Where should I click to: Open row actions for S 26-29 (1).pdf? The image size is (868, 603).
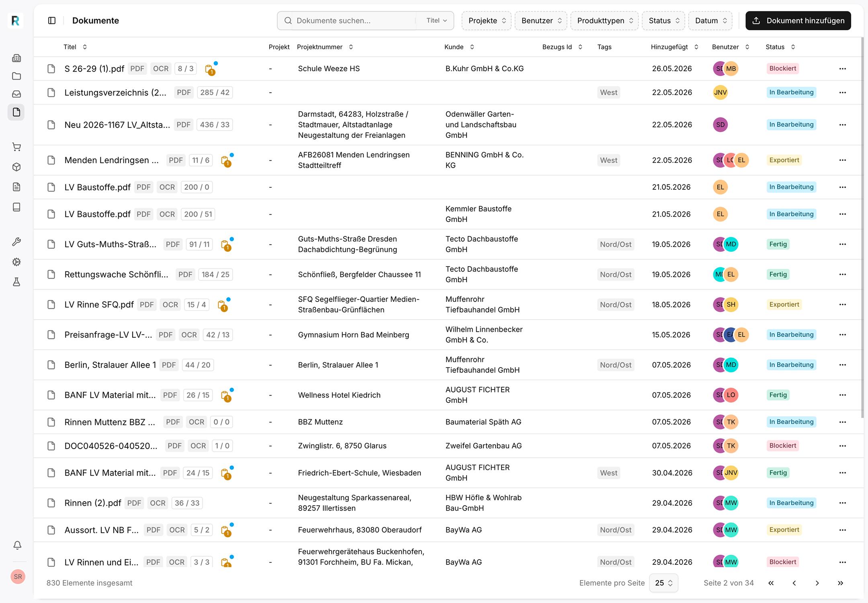(843, 69)
